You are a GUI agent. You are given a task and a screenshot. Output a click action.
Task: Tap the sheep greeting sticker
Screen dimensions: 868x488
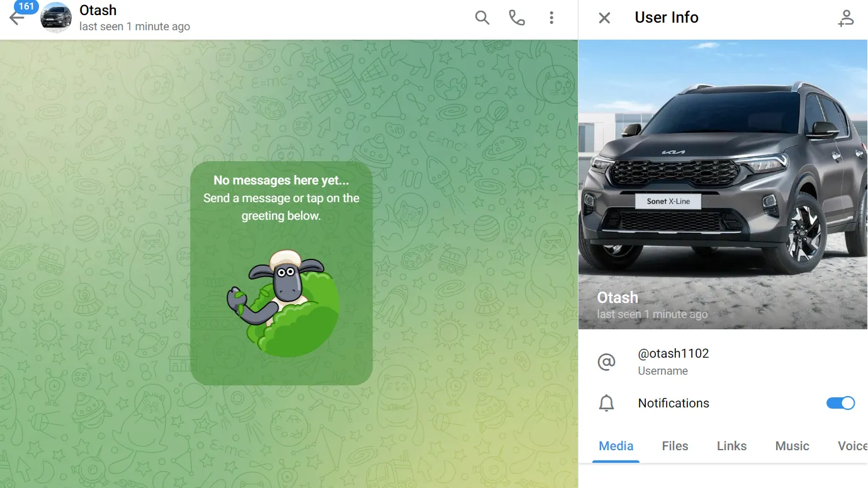(283, 304)
